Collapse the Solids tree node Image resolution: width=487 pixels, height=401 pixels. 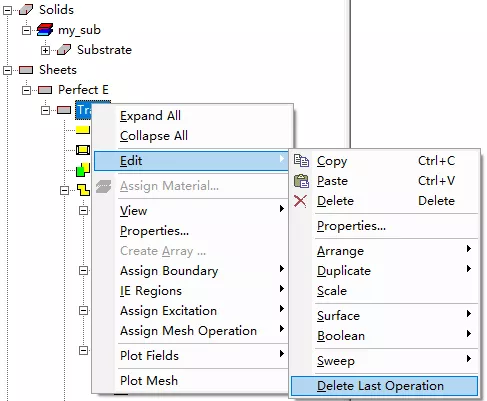coord(7,10)
